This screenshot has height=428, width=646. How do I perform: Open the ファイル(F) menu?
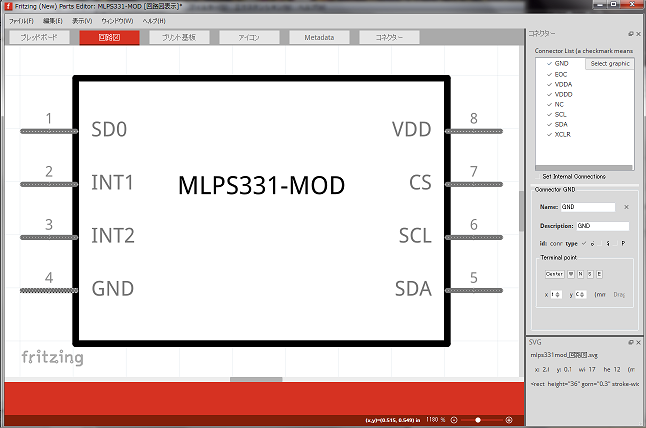pyautogui.click(x=21, y=21)
